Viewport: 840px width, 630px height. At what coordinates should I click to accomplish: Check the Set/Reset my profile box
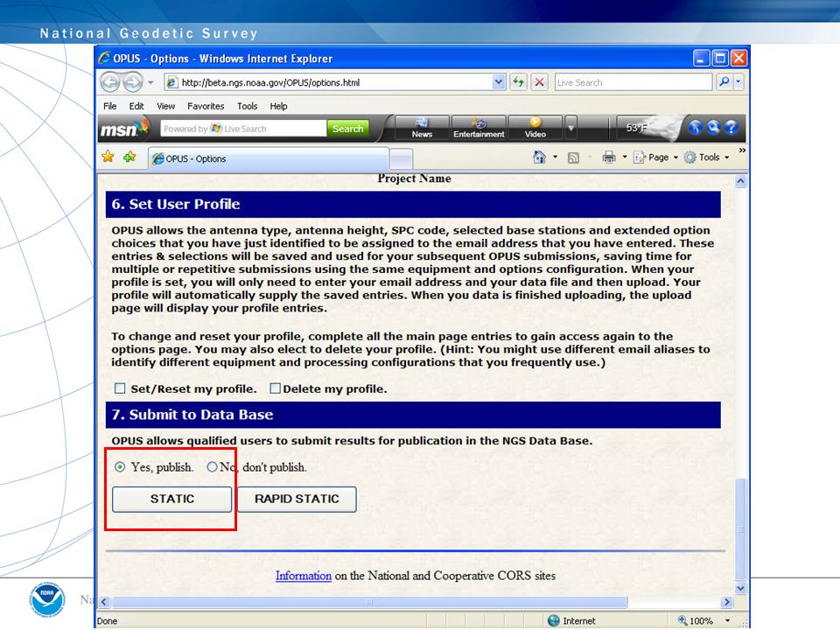click(x=120, y=388)
